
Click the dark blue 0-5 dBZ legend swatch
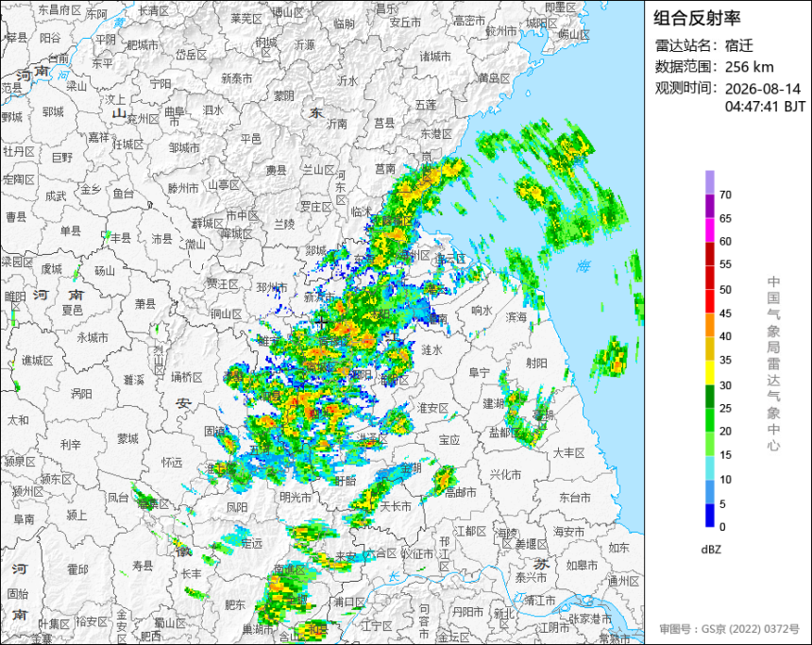709,516
